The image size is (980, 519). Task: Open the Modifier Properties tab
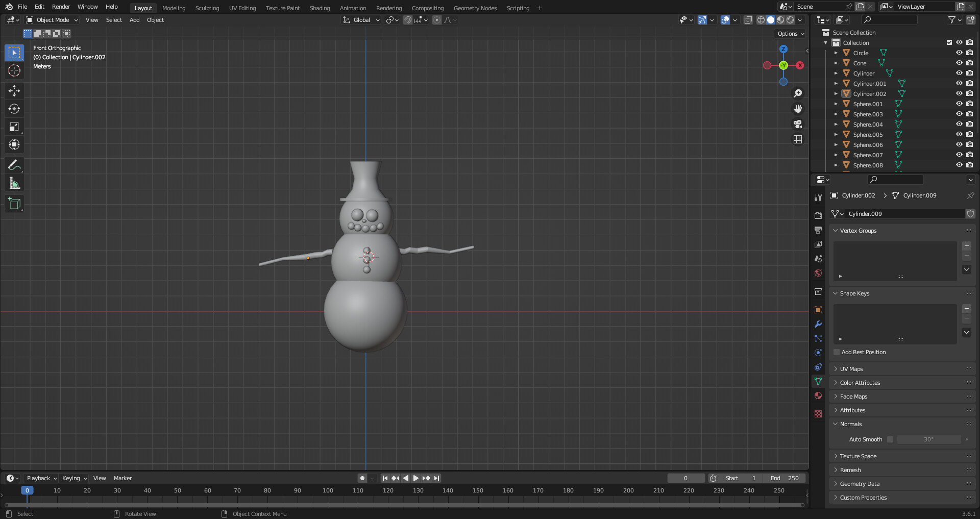click(x=818, y=324)
